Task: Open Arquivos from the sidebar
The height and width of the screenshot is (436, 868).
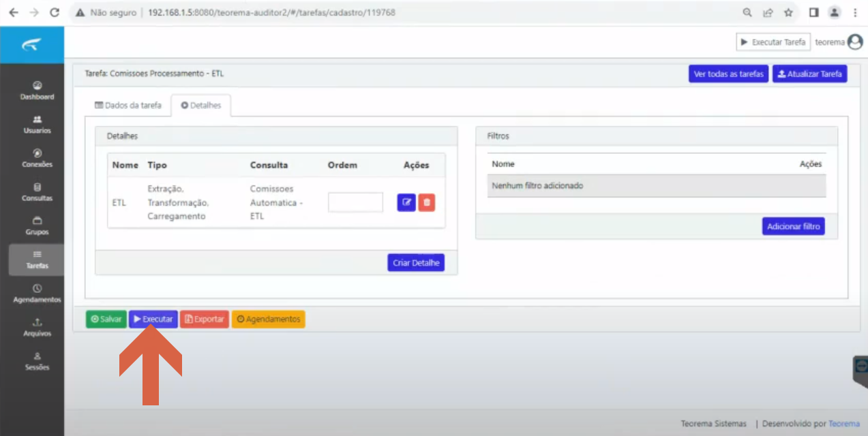Action: [x=37, y=328]
